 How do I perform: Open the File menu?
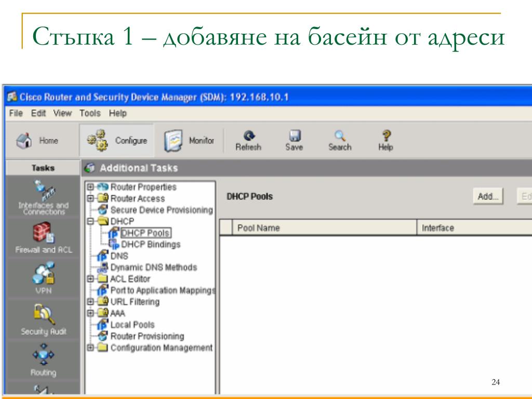(16, 113)
